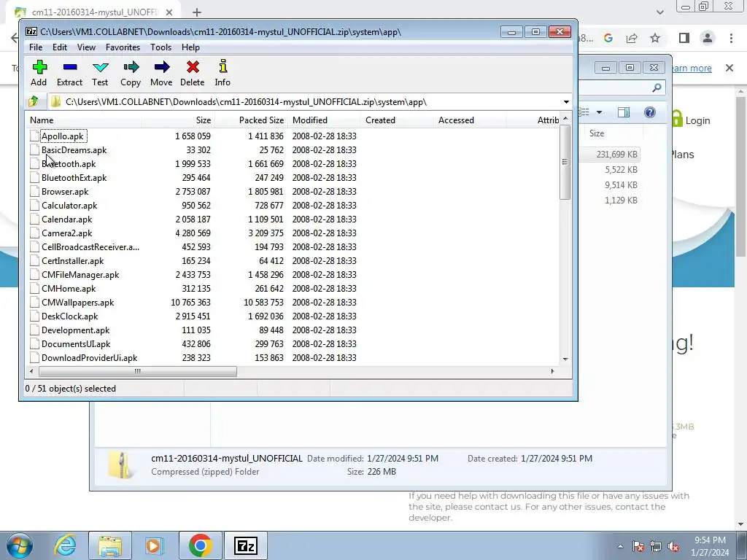Toggle Chrome side panel icon
The width and height of the screenshot is (747, 560).
pyautogui.click(x=684, y=38)
